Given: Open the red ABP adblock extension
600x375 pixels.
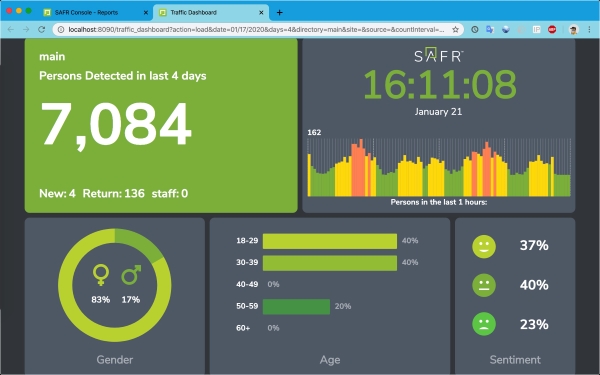Looking at the screenshot, I should pyautogui.click(x=552, y=29).
